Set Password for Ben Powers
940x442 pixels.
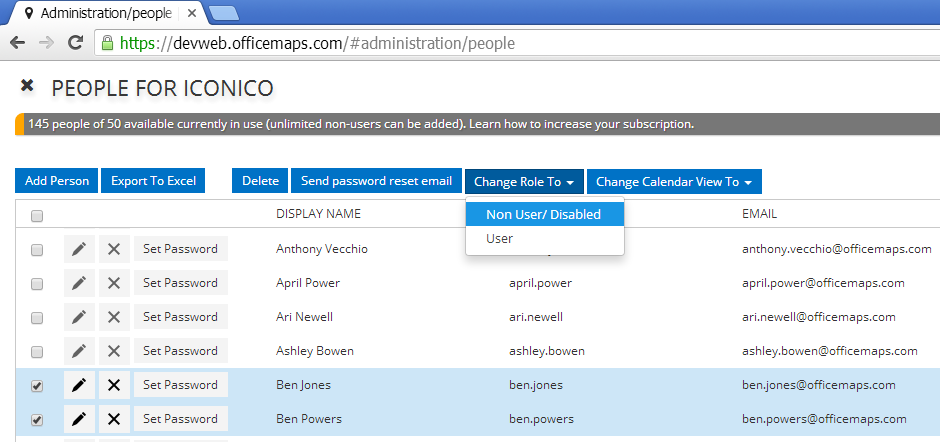pos(180,419)
